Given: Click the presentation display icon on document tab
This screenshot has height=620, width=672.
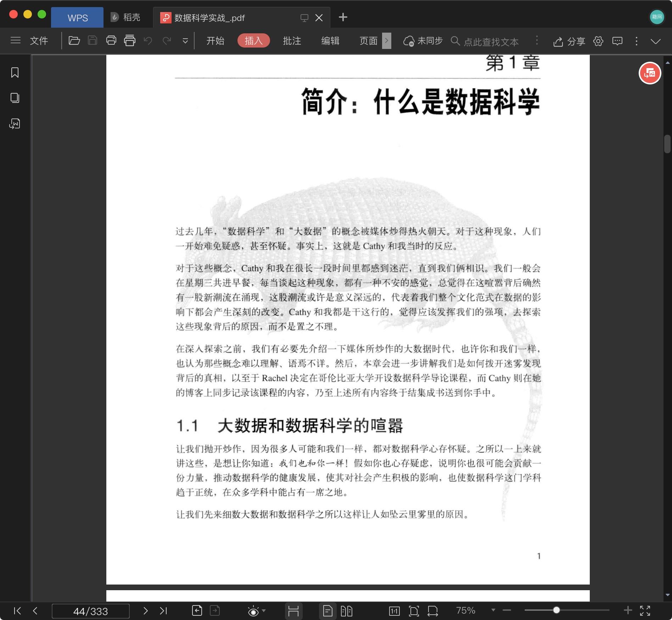Looking at the screenshot, I should click(304, 18).
